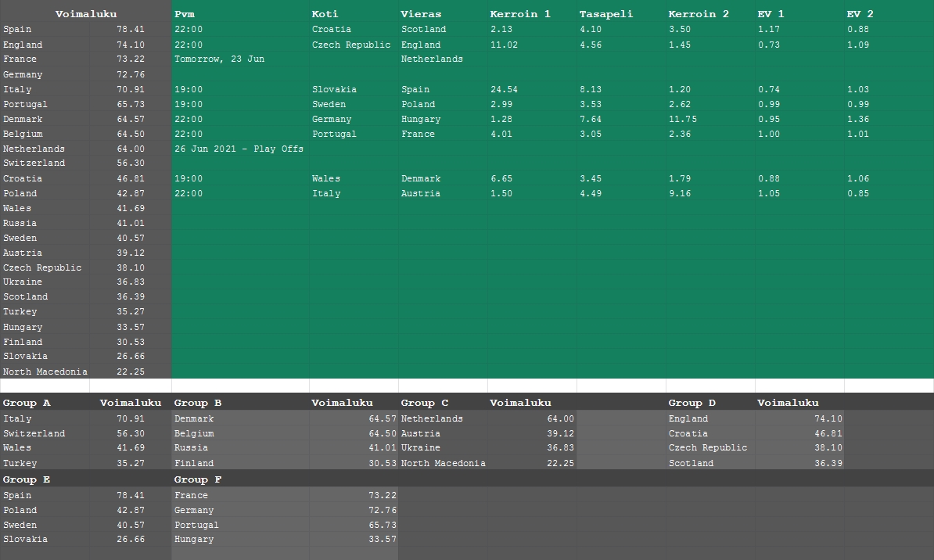Image resolution: width=934 pixels, height=560 pixels.
Task: Click Germany's 72.76 value in Group F
Action: pyautogui.click(x=383, y=511)
